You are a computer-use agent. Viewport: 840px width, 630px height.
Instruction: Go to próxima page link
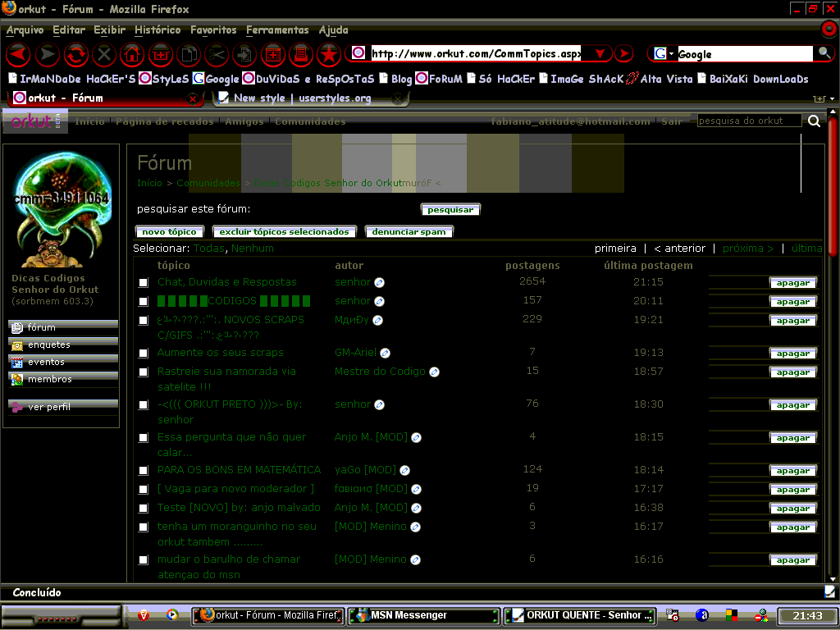pos(748,248)
